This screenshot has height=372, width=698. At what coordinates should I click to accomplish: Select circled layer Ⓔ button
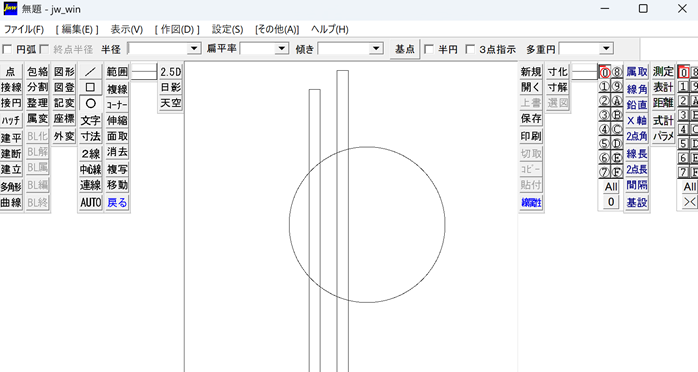pos(617,158)
